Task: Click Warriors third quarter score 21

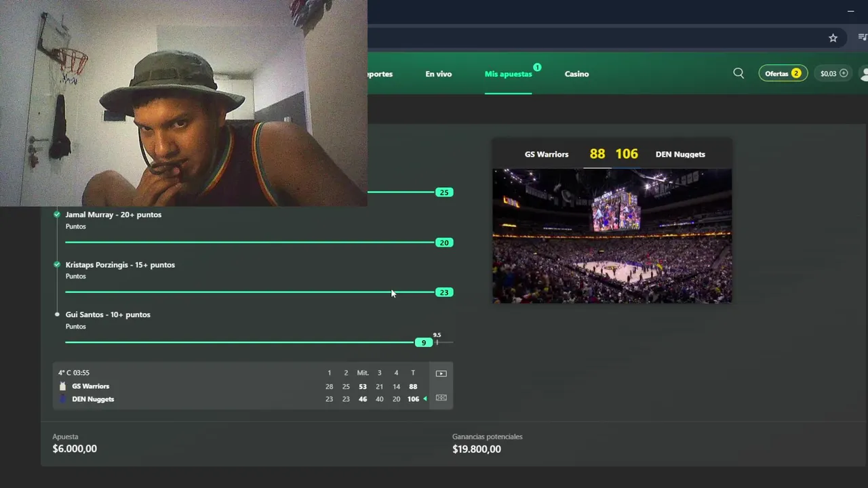Action: pos(380,386)
